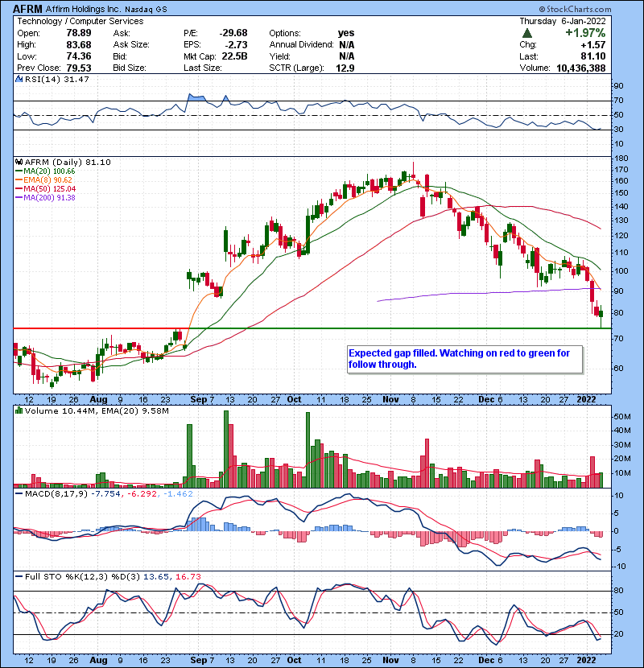Click the Chg value +1.57

[592, 45]
